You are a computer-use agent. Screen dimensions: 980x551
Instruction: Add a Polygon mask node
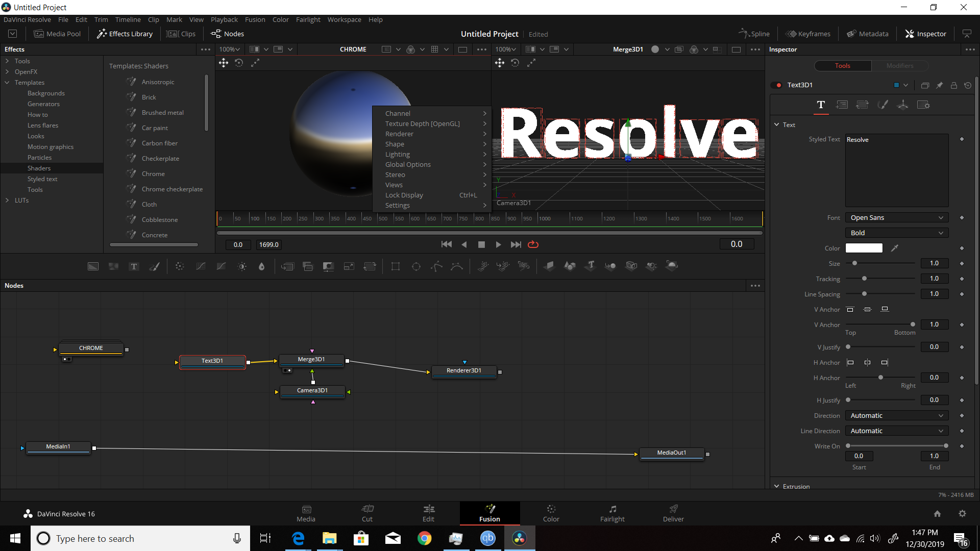(x=436, y=266)
